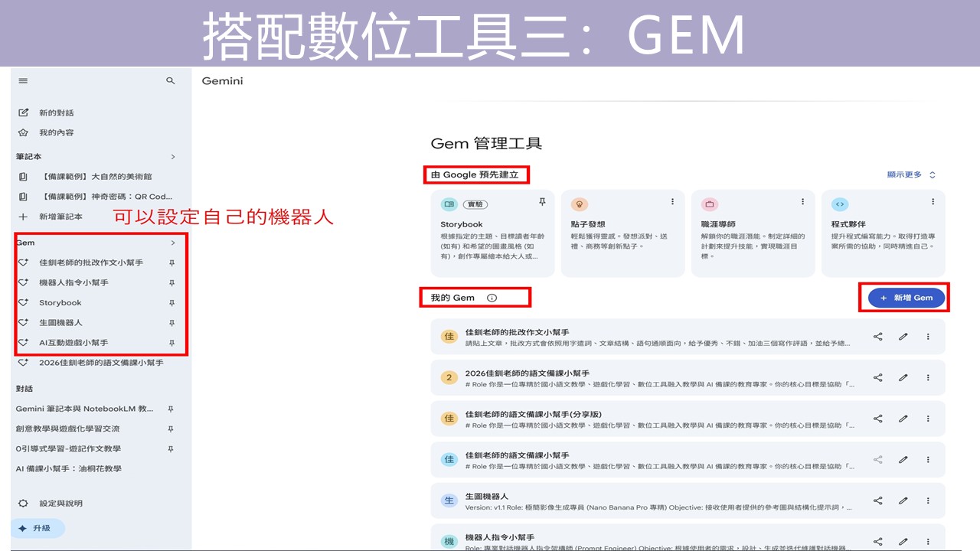The height and width of the screenshot is (551, 980).
Task: Toggle pin for AI互動遊戲小幫手
Action: (x=172, y=343)
